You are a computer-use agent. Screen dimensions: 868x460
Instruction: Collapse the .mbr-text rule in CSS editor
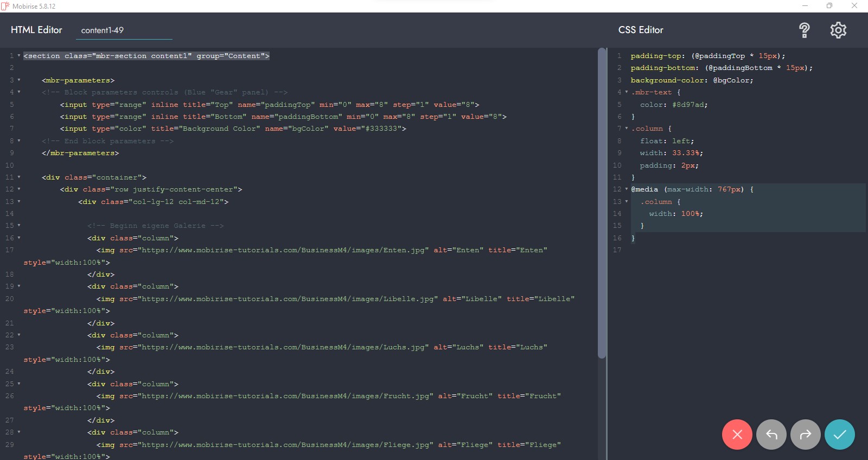pos(627,92)
